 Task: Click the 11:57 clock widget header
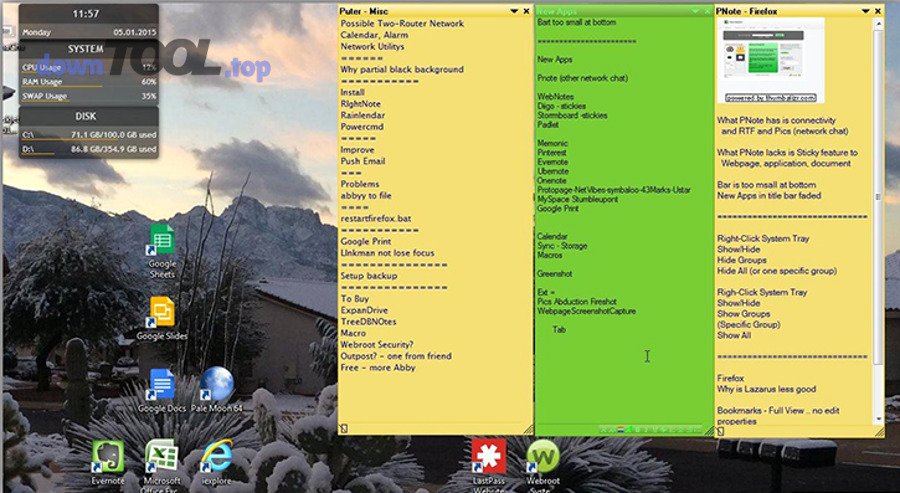pyautogui.click(x=80, y=14)
